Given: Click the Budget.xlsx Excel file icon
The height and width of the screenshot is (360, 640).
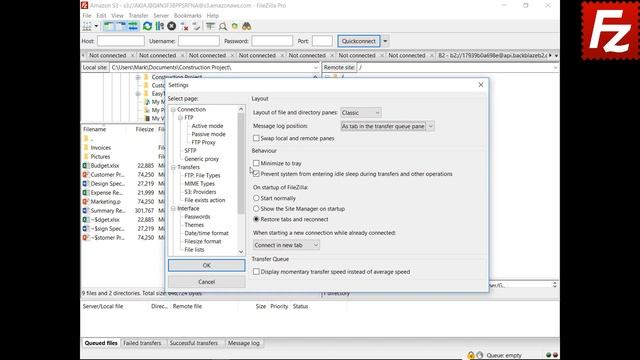Looking at the screenshot, I should pos(86,166).
